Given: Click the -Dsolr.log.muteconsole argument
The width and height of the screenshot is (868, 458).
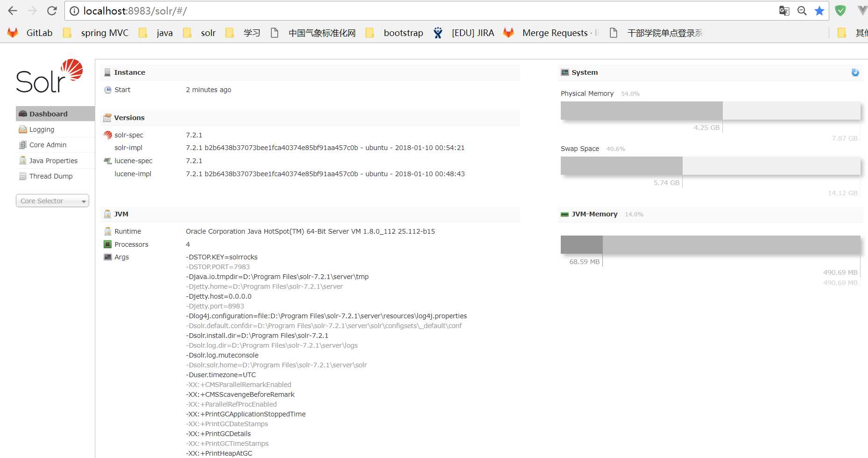Looking at the screenshot, I should coord(222,355).
